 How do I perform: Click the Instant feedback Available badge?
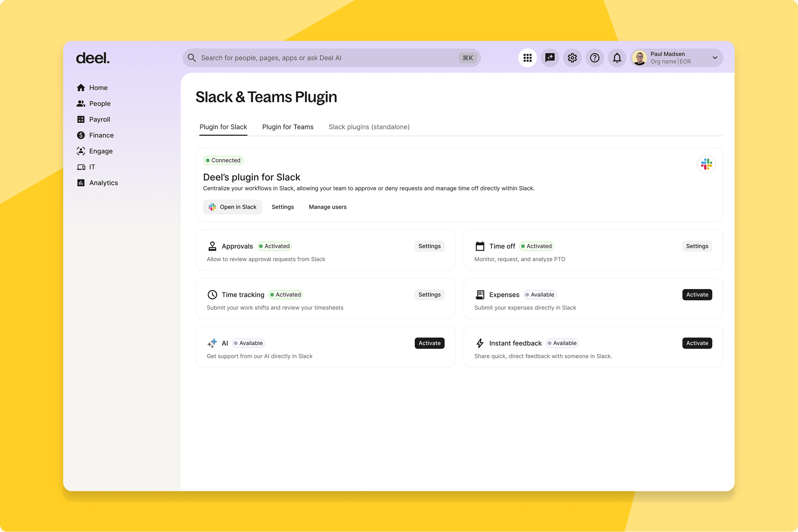click(x=562, y=343)
